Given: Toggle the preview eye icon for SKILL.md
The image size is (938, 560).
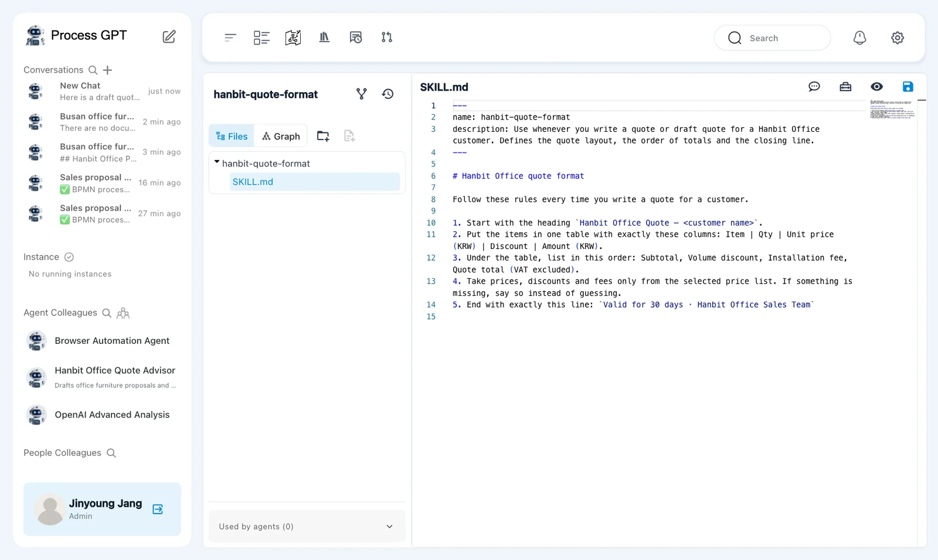Looking at the screenshot, I should coord(877,87).
